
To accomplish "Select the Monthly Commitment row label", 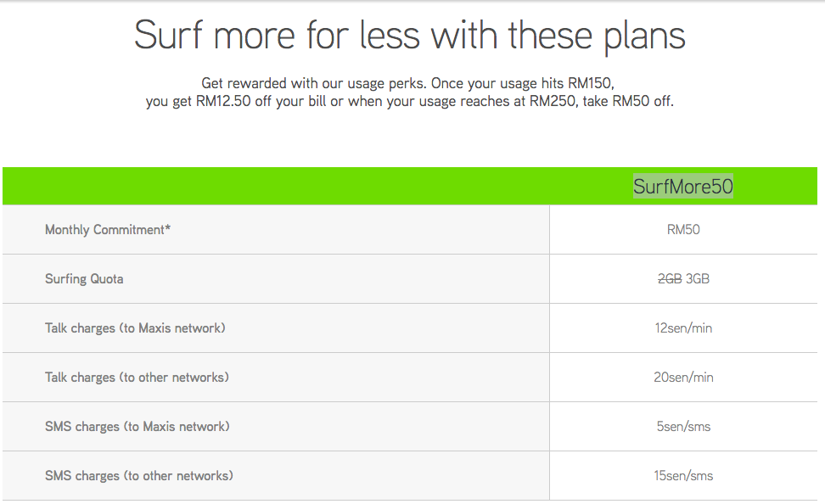I will 107,230.
